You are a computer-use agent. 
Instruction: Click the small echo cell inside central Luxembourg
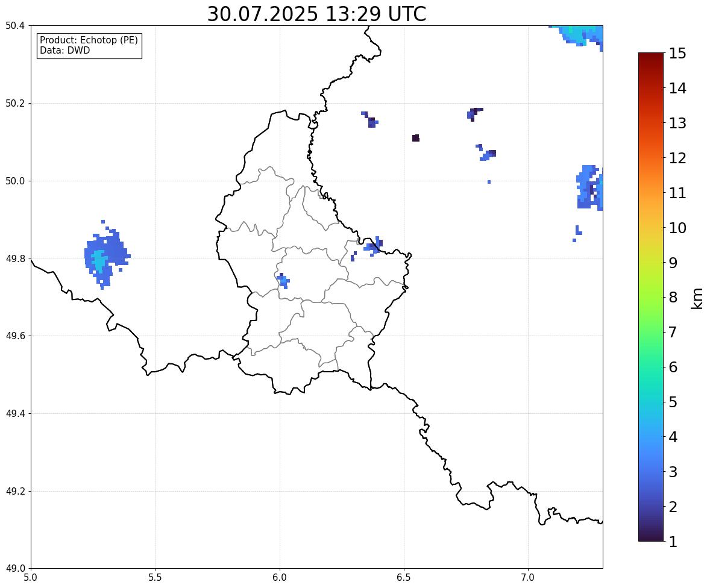[x=283, y=281]
